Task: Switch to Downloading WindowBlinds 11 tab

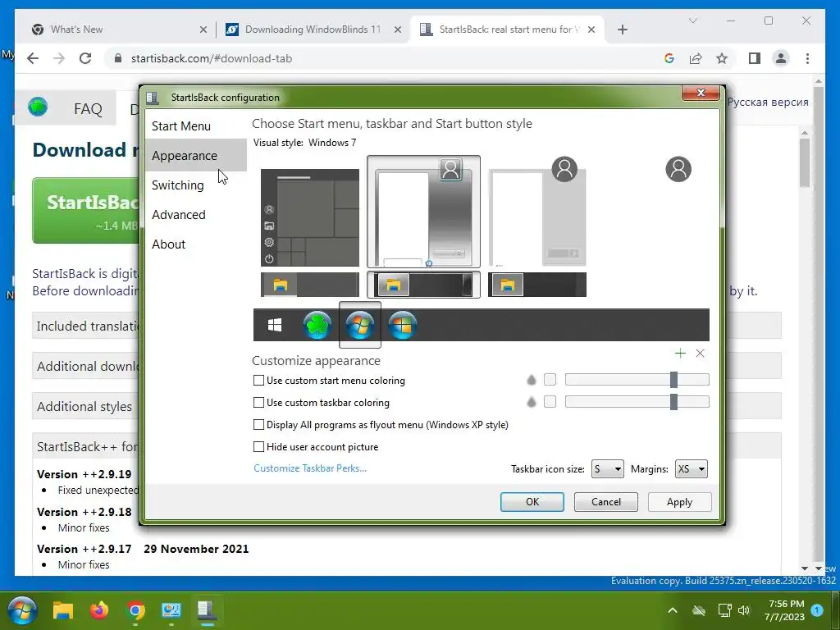Action: point(313,30)
